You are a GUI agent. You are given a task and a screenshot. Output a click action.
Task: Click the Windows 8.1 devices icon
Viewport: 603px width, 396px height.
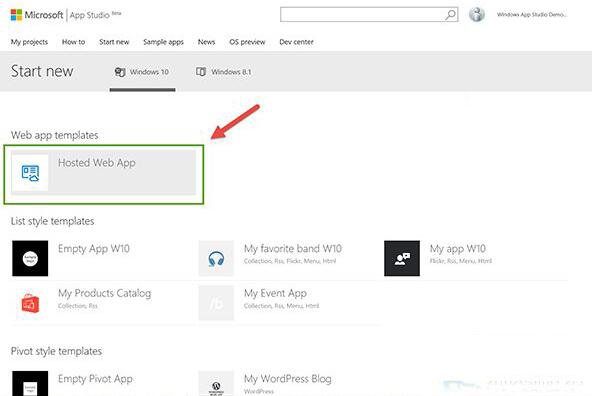[201, 72]
